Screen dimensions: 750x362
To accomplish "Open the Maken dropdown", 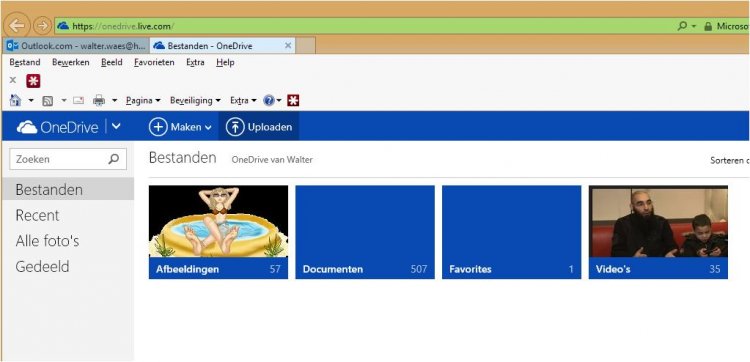I will [180, 127].
